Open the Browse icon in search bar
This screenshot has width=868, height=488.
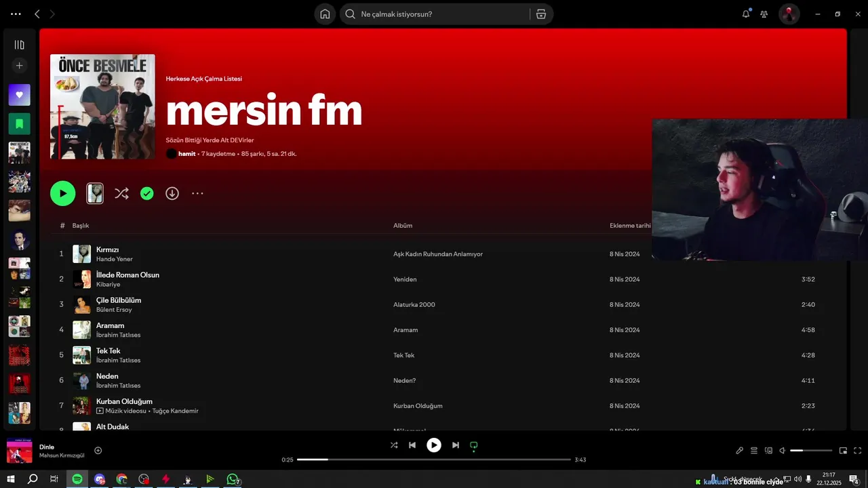(x=541, y=14)
